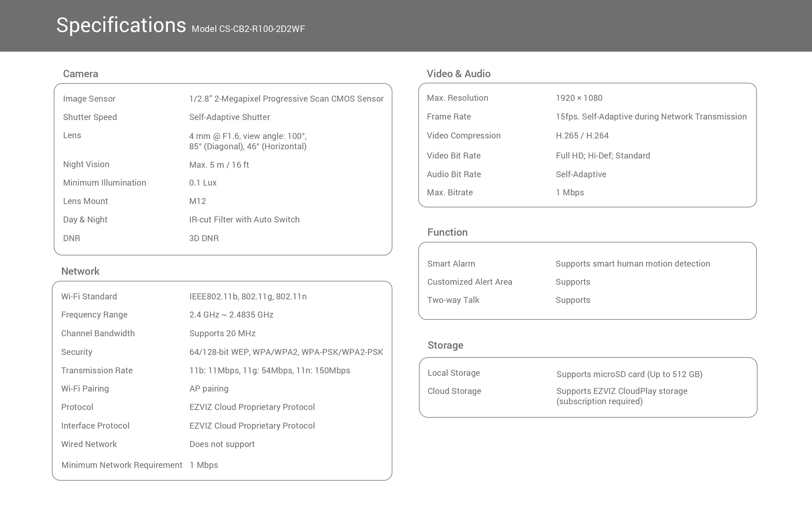812x508 pixels.
Task: Select the Supports EZVIZ CloudPlay storage line
Action: click(622, 391)
